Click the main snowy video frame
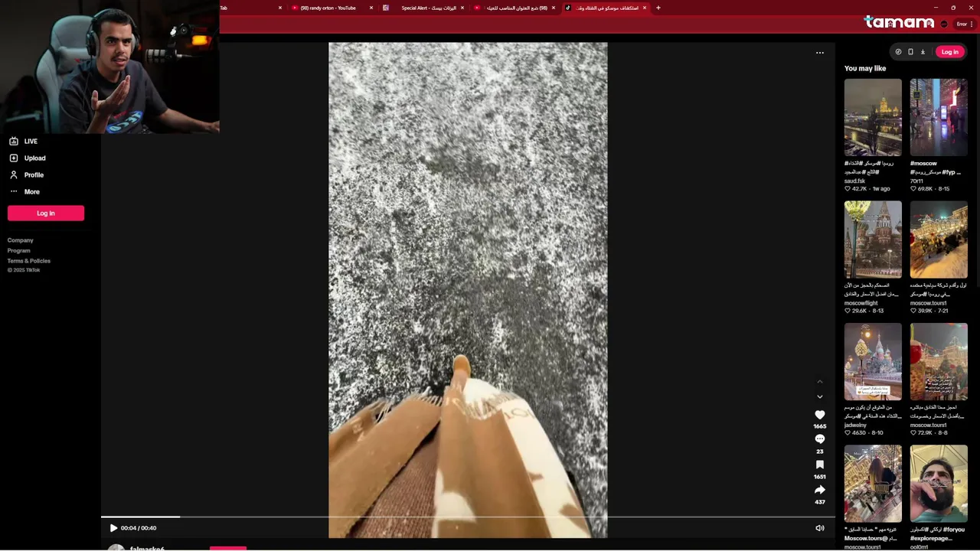980x551 pixels. [x=468, y=290]
